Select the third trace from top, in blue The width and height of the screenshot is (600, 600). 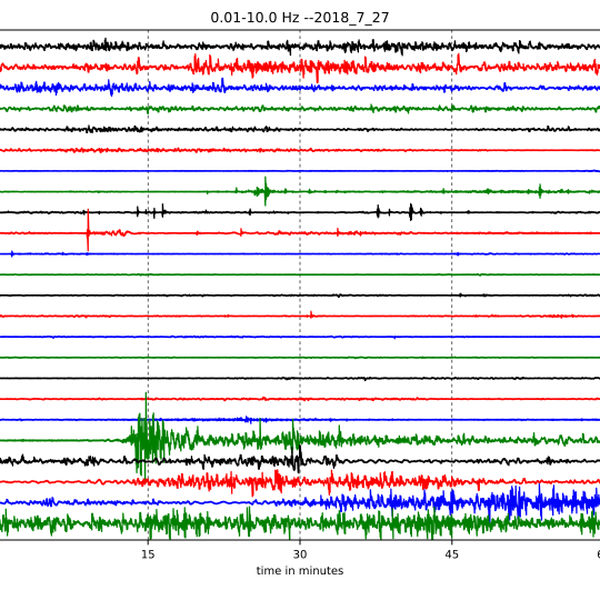[x=300, y=88]
